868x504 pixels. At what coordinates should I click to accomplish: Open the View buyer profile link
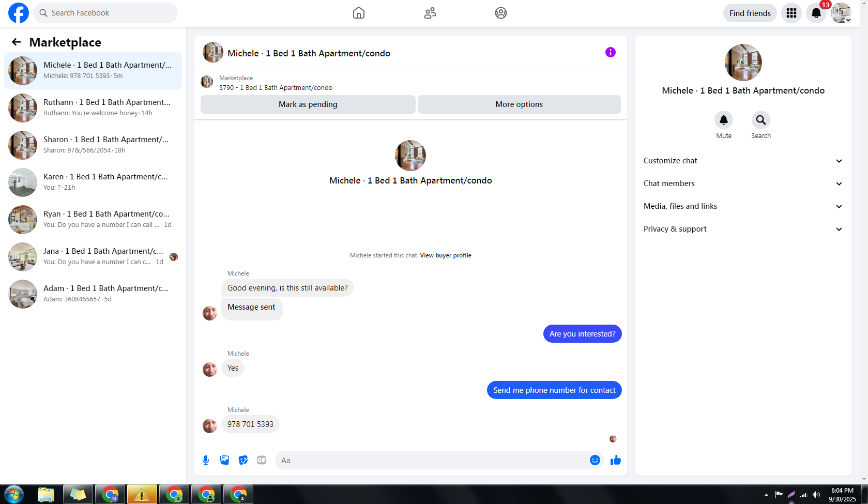point(446,255)
